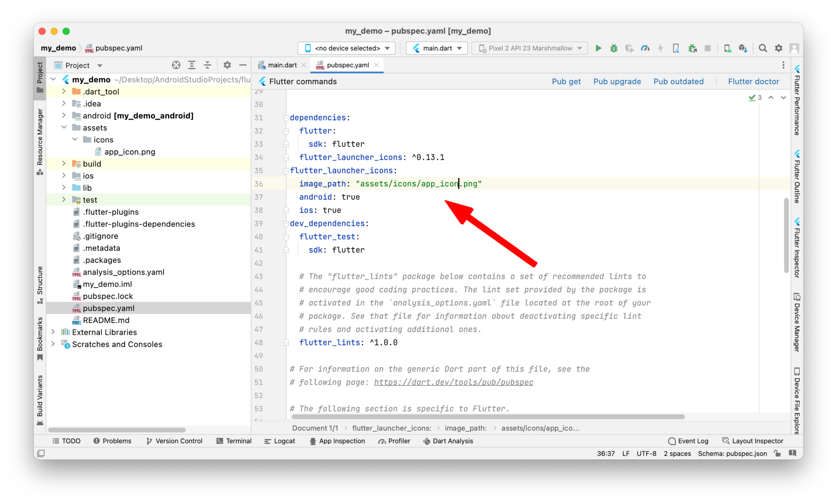Viewport: 837px width, 504px height.
Task: Click Flutter doctor link
Action: (x=753, y=81)
